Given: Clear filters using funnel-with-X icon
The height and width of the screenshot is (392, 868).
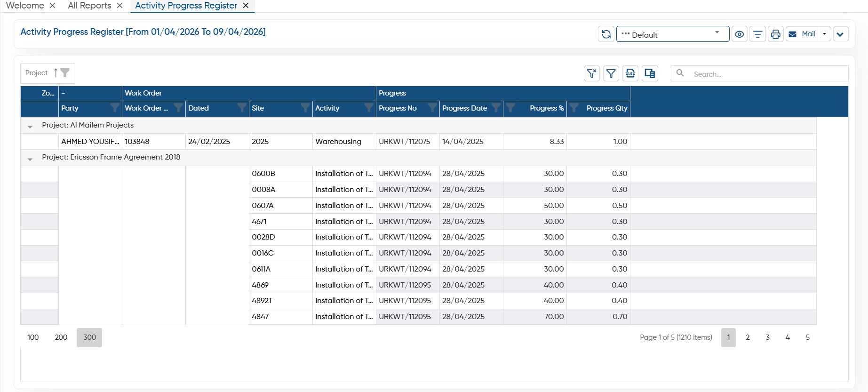Looking at the screenshot, I should (x=592, y=73).
